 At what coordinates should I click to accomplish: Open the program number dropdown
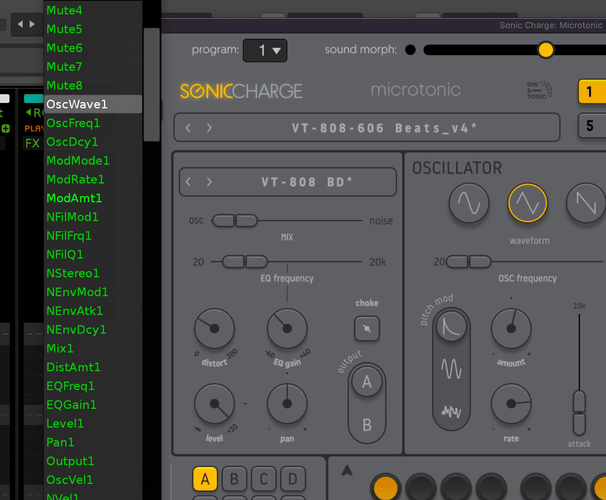pyautogui.click(x=267, y=50)
